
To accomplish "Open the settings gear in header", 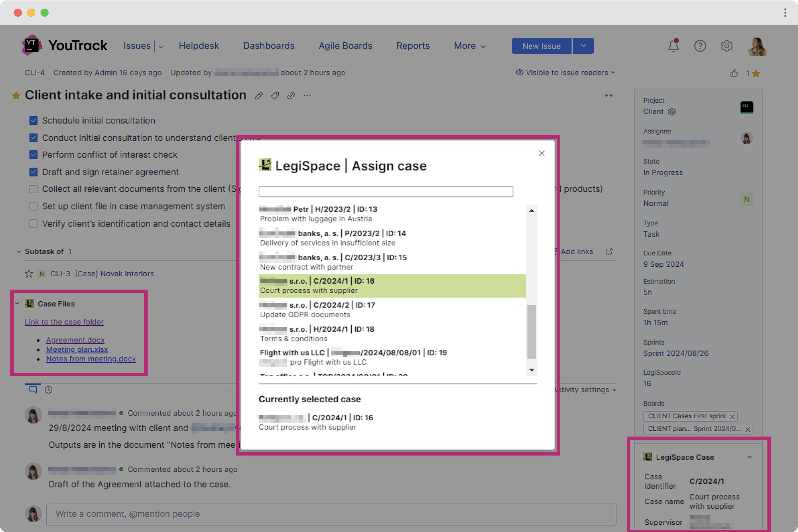I will pyautogui.click(x=727, y=46).
